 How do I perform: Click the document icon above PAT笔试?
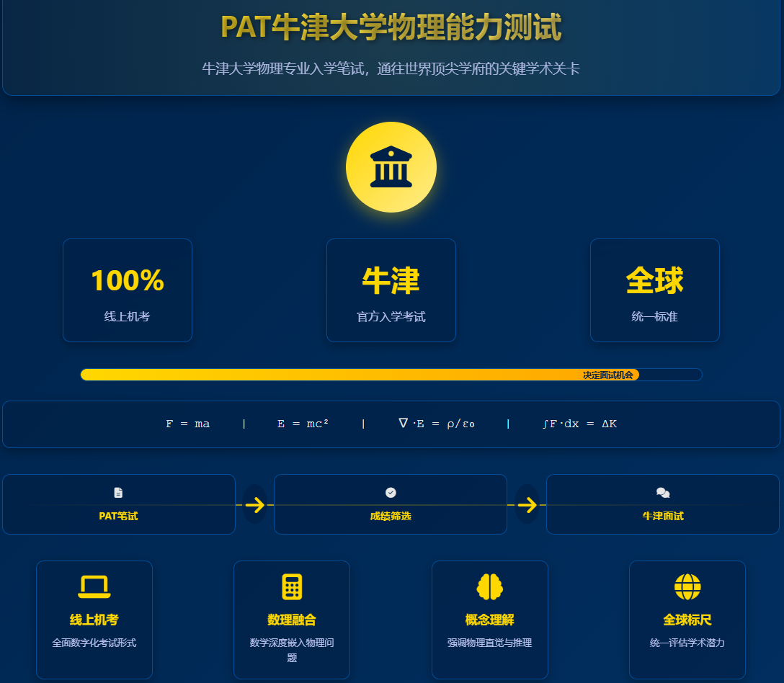(118, 493)
